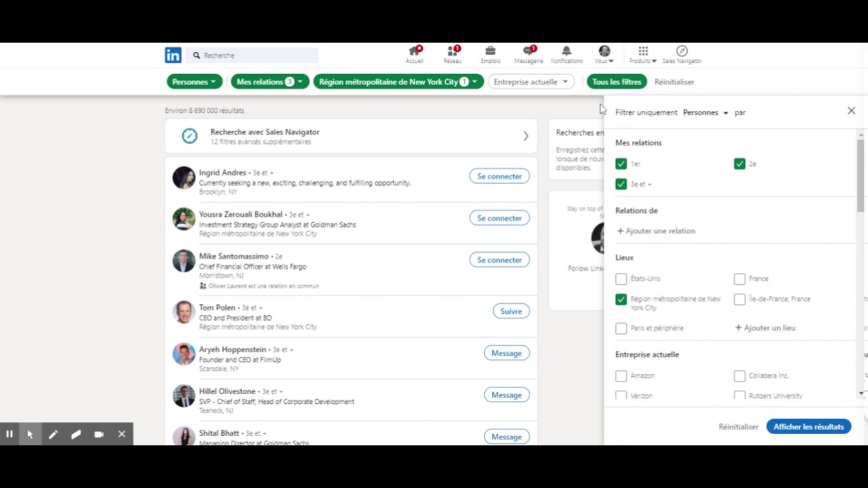Viewport: 868px width, 488px height.
Task: Connect with Ingrid Andres
Action: point(499,176)
